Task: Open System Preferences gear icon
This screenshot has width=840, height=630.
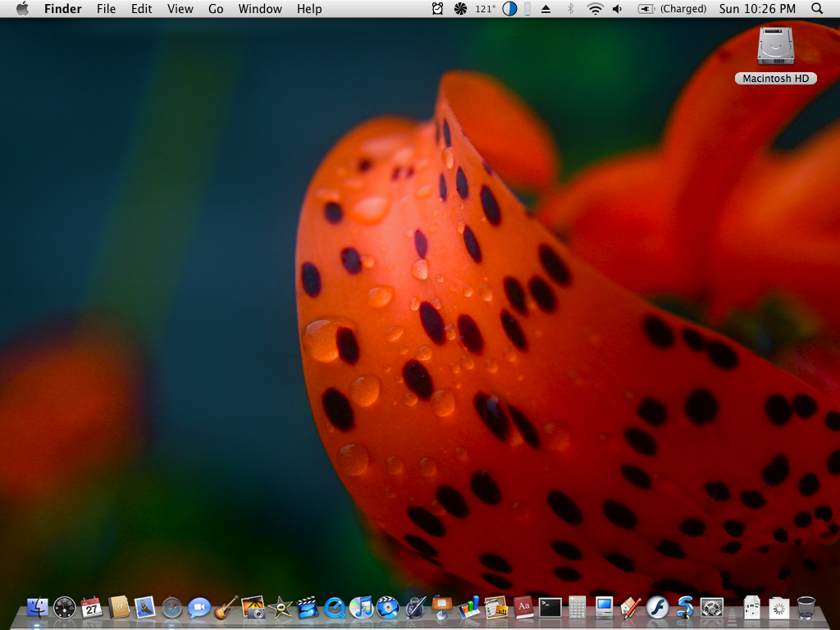Action: (711, 608)
